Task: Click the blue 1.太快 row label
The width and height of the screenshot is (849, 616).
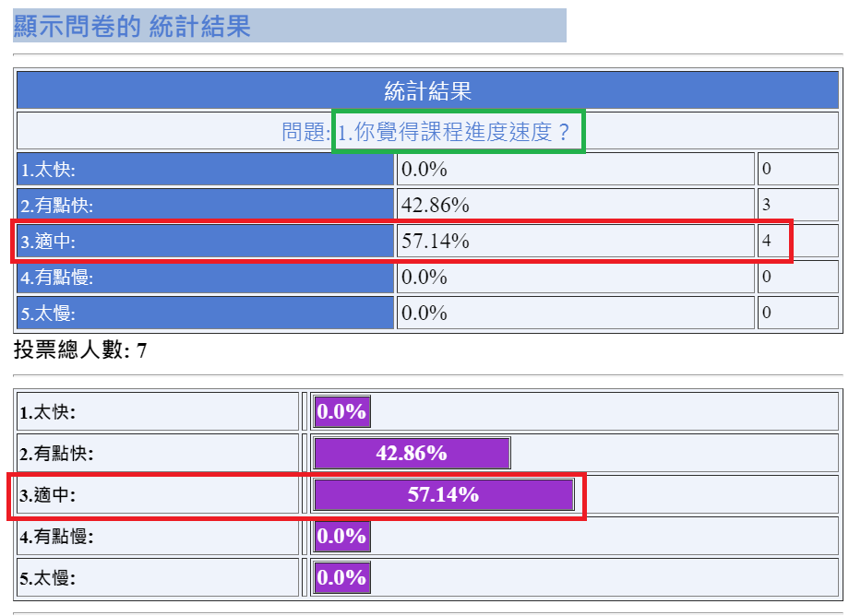Action: (x=206, y=169)
